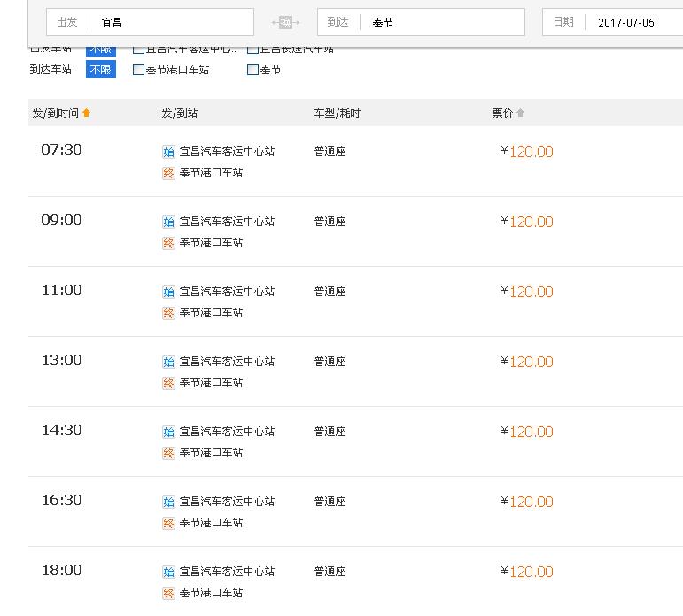683x616 pixels.
Task: Click 普通座 seat type in 09:00 row
Action: point(330,222)
